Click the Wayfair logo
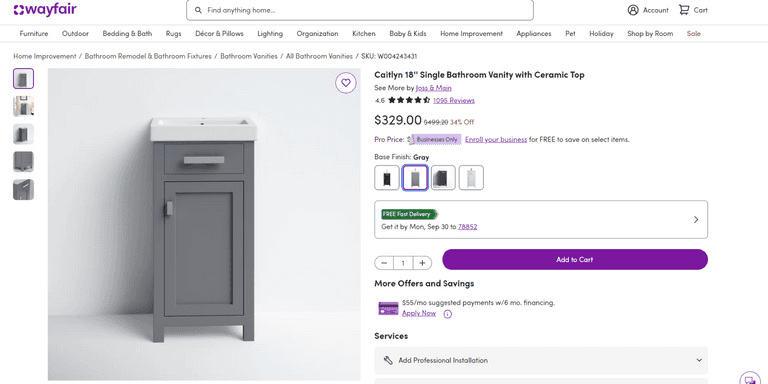Screen dimensions: 768x384 (x=45, y=10)
